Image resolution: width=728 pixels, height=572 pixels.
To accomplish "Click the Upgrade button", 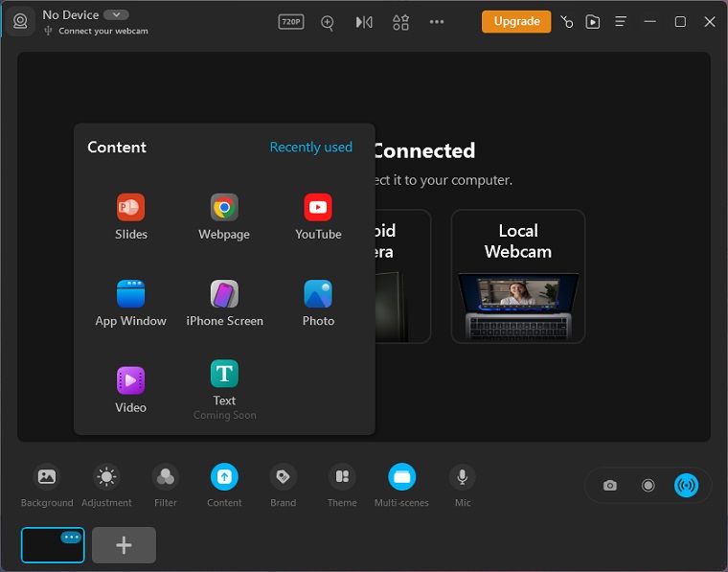I will click(x=516, y=21).
